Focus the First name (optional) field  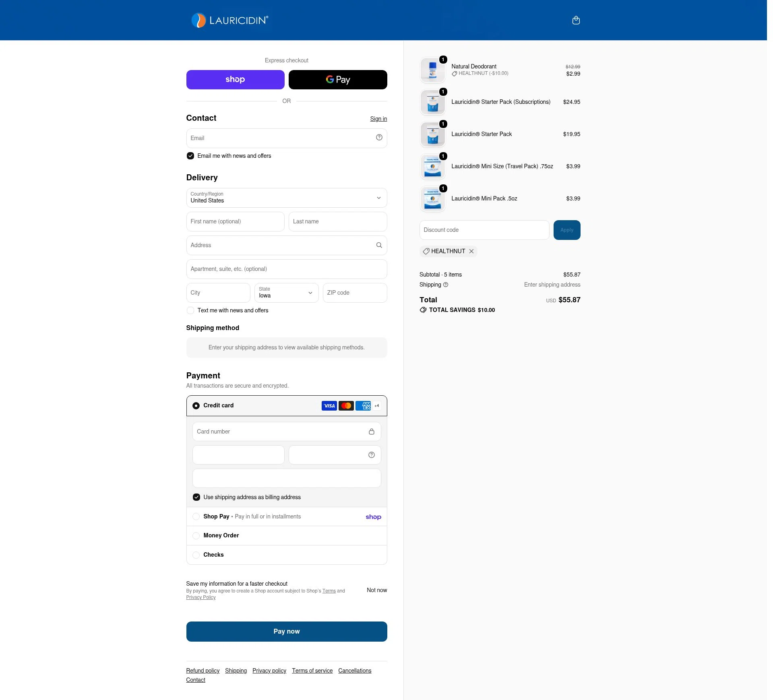coord(235,221)
